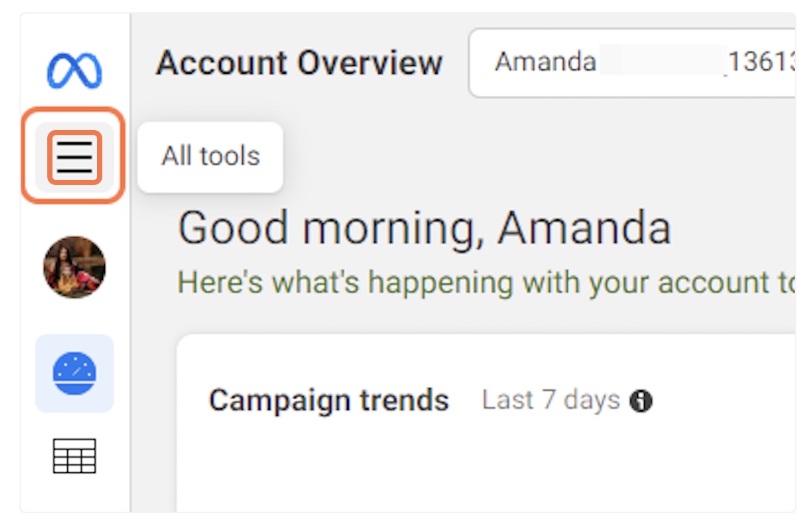Click the 'Campaign trends' heading
This screenshot has height=524, width=812.
point(328,400)
